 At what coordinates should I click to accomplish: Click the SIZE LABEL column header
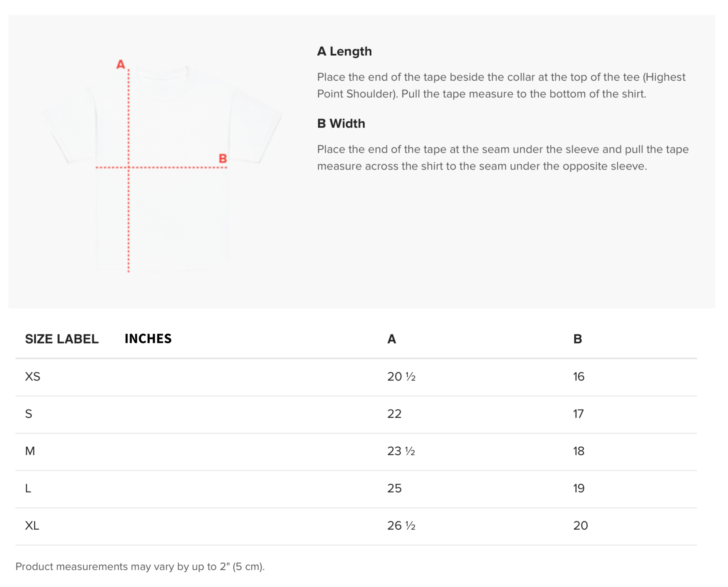click(62, 339)
